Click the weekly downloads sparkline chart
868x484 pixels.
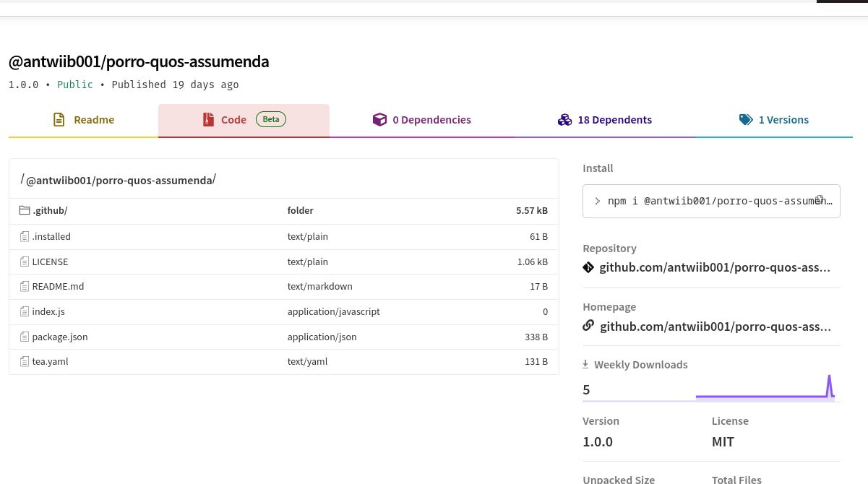765,388
